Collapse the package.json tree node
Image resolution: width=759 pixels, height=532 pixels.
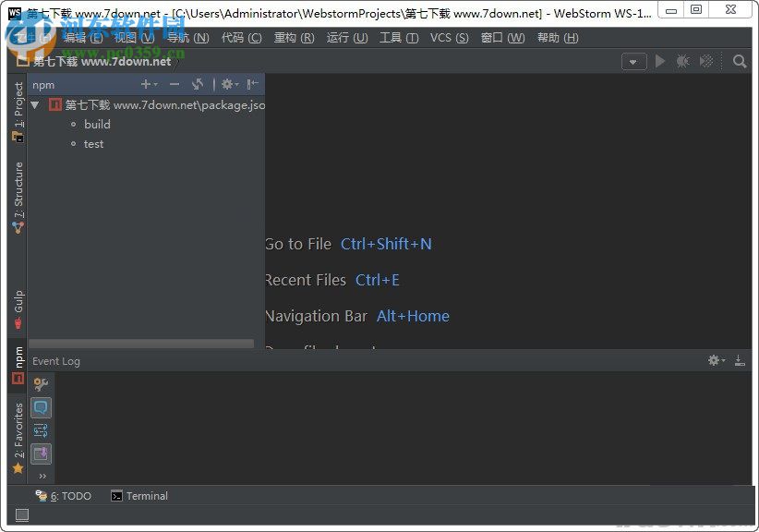[x=34, y=104]
